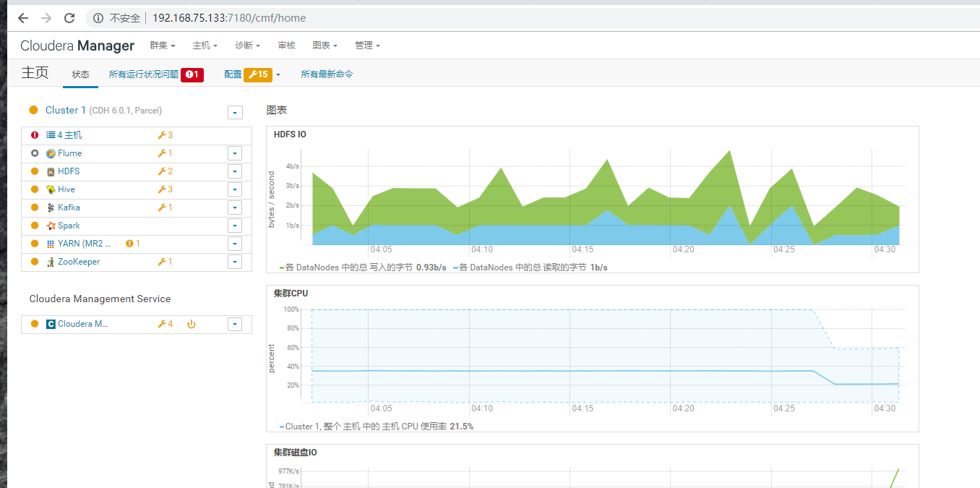Click the Hive wrench 3 icon
Viewport: 980px width, 488px height.
[165, 189]
